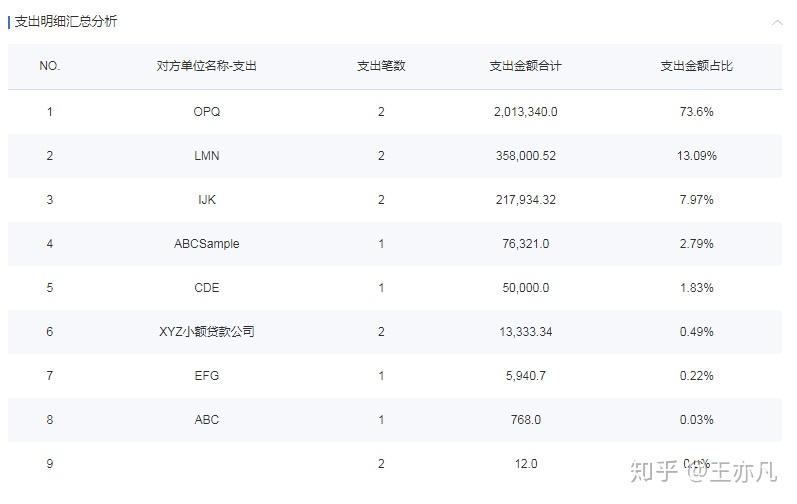Select the 358,000.52 amount value
This screenshot has height=504, width=797.
[x=526, y=156]
